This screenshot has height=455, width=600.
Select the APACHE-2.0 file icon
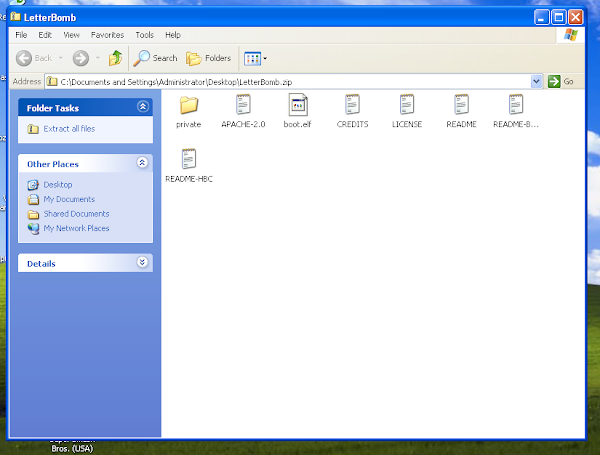pyautogui.click(x=243, y=104)
